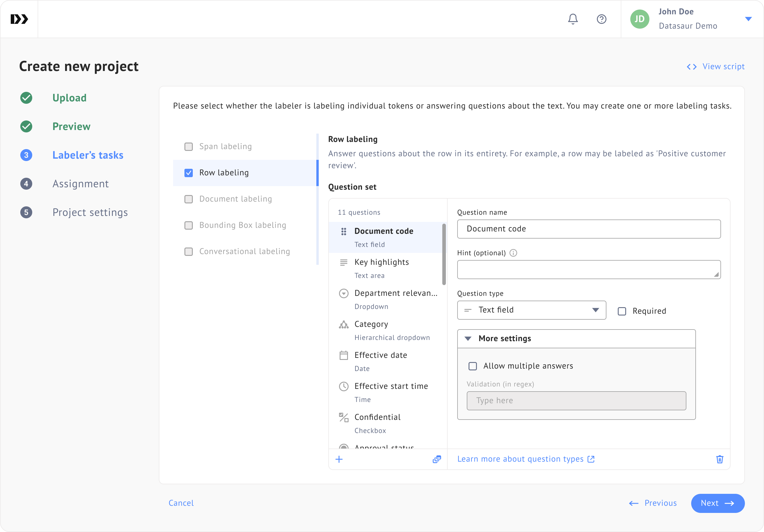Go to the Assignment step
This screenshot has height=532, width=764.
(x=80, y=183)
